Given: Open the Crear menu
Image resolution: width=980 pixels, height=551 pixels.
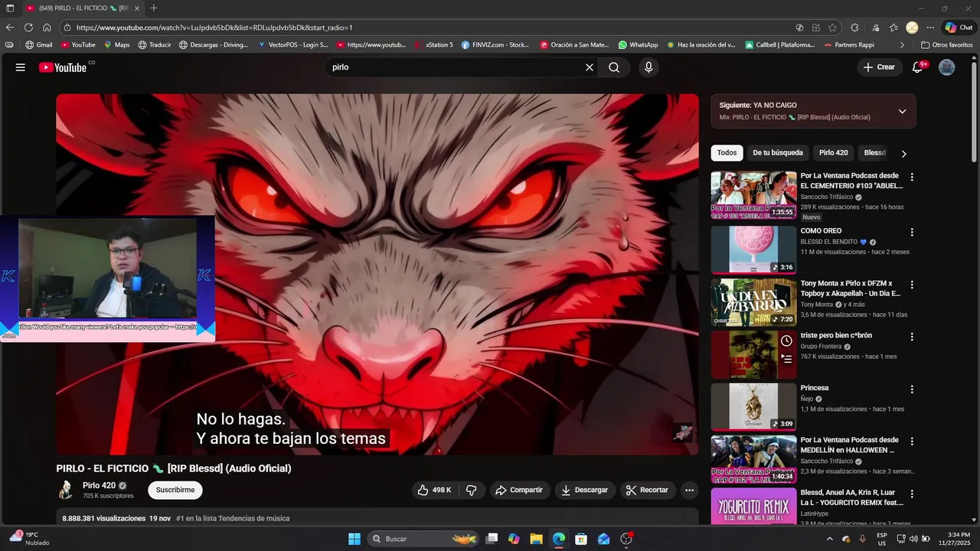Looking at the screenshot, I should click(x=879, y=67).
